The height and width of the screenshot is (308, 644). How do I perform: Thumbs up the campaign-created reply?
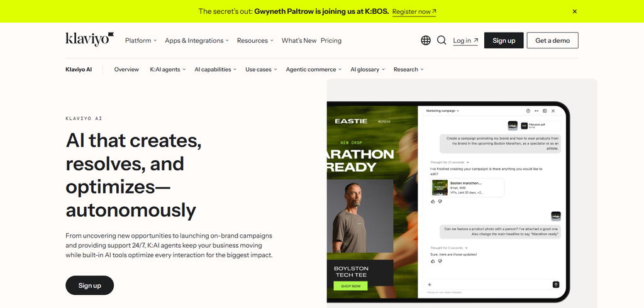433,201
